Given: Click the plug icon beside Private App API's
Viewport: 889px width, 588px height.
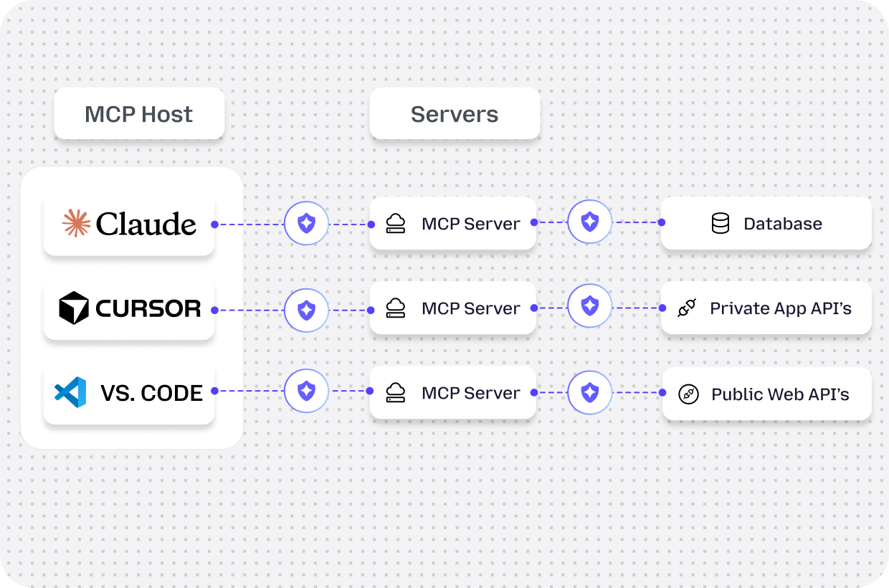Looking at the screenshot, I should (687, 308).
